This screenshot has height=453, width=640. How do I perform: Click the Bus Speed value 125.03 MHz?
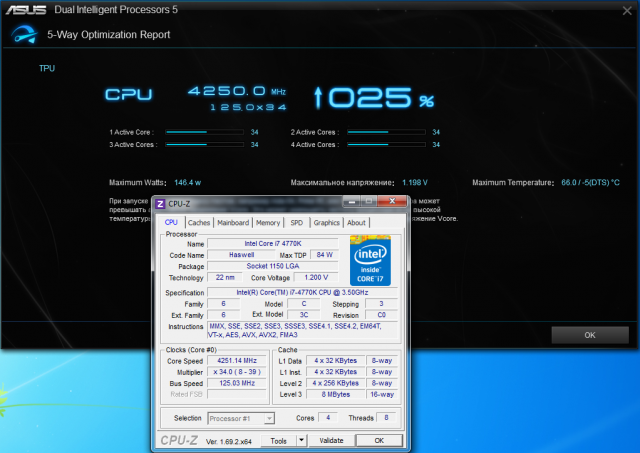(237, 383)
